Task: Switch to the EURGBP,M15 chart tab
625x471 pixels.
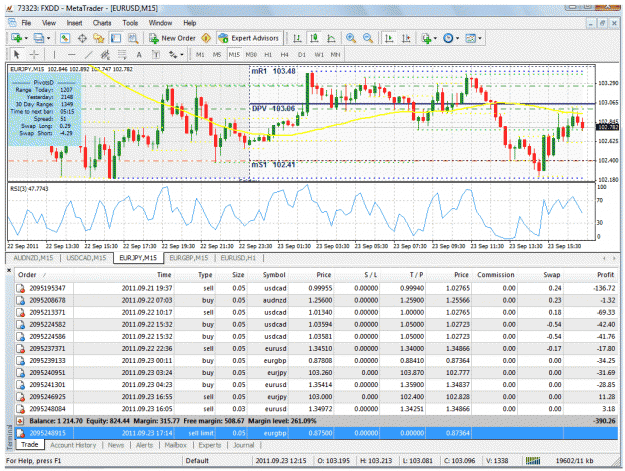Action: (189, 258)
